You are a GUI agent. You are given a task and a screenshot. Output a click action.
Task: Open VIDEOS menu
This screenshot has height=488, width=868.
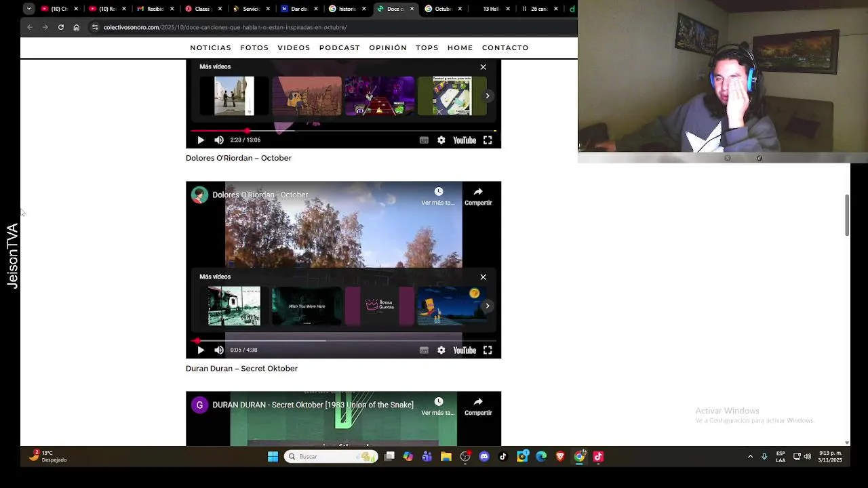(294, 48)
